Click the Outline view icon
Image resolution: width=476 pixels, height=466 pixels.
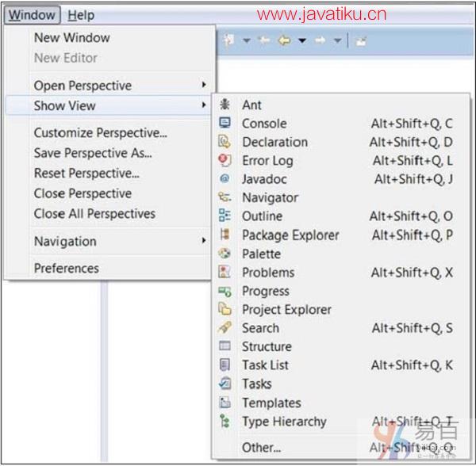click(x=225, y=216)
